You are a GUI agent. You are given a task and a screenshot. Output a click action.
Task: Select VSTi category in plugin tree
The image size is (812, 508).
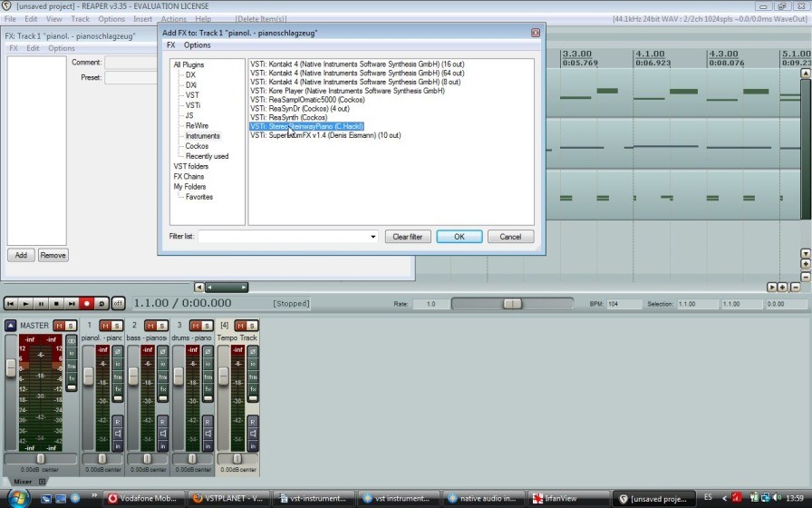pyautogui.click(x=193, y=105)
